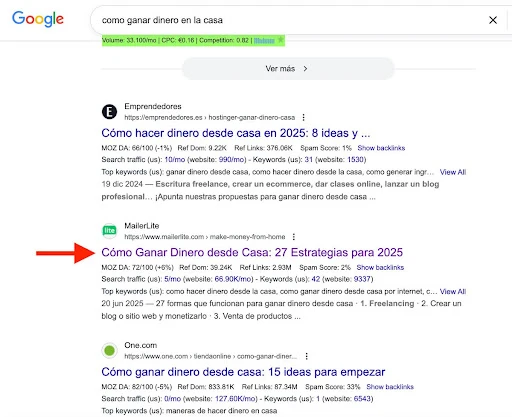Image resolution: width=512 pixels, height=417 pixels.
Task: Expand more results with 'Ver más'
Action: click(288, 69)
